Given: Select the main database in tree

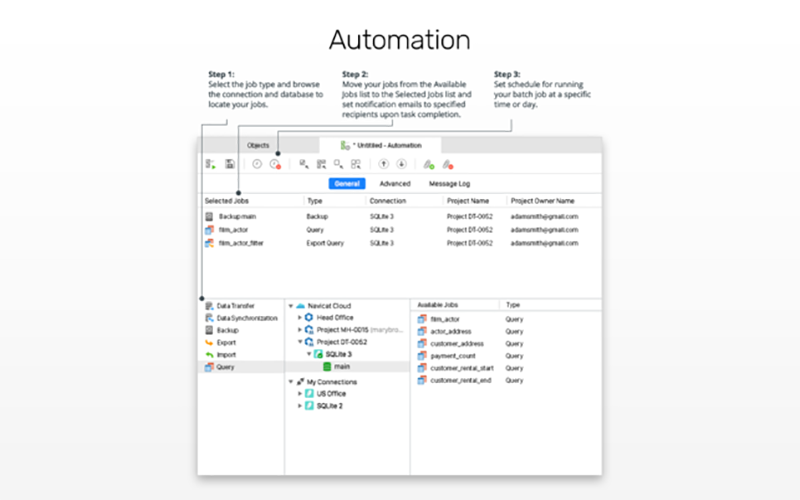Looking at the screenshot, I should [341, 367].
